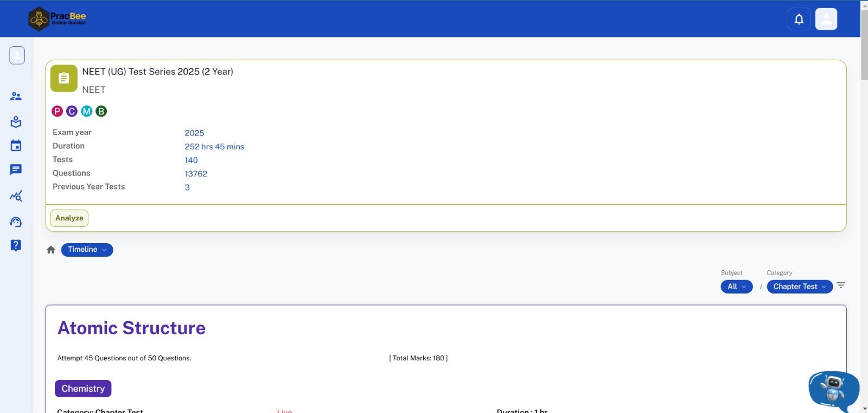Open the sidebar calendar icon
The image size is (868, 413).
tap(16, 145)
